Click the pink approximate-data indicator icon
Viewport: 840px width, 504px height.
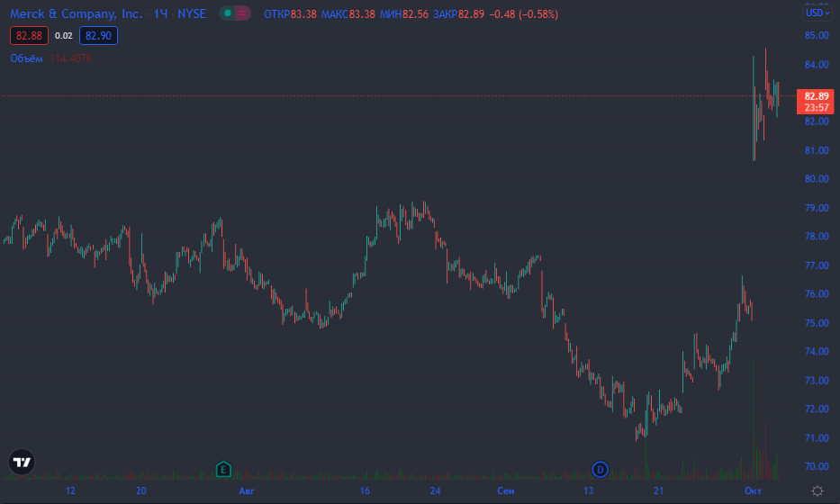pos(242,13)
